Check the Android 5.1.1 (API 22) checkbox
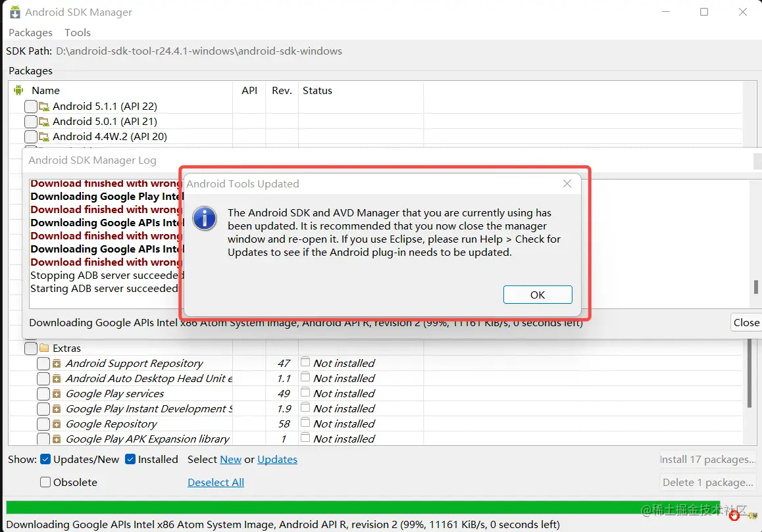Viewport: 762px width, 532px height. point(31,107)
